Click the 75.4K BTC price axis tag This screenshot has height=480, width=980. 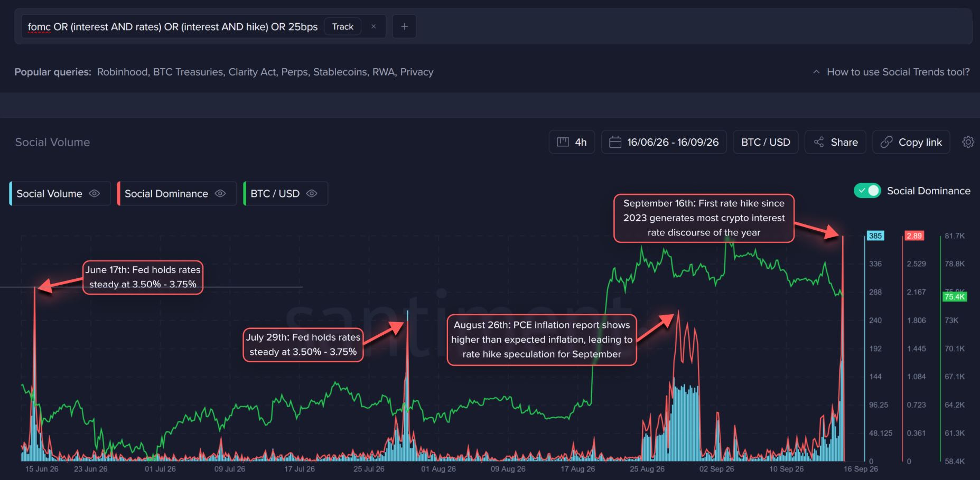tap(955, 297)
